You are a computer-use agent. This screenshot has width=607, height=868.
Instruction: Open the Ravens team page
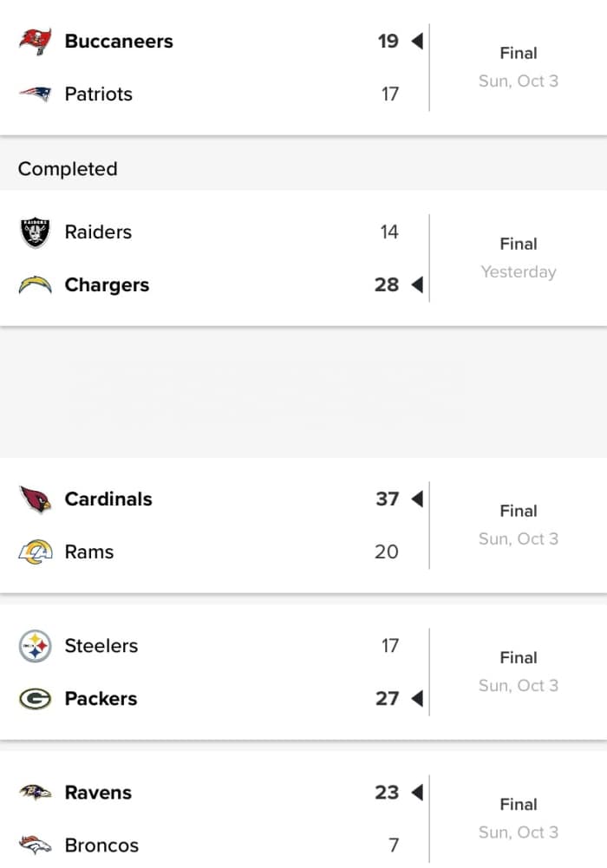[97, 792]
